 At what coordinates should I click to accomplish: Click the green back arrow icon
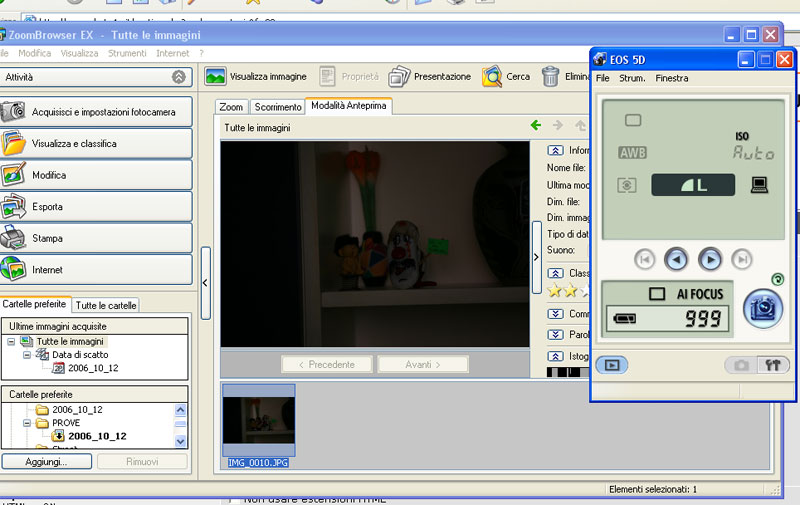click(535, 125)
